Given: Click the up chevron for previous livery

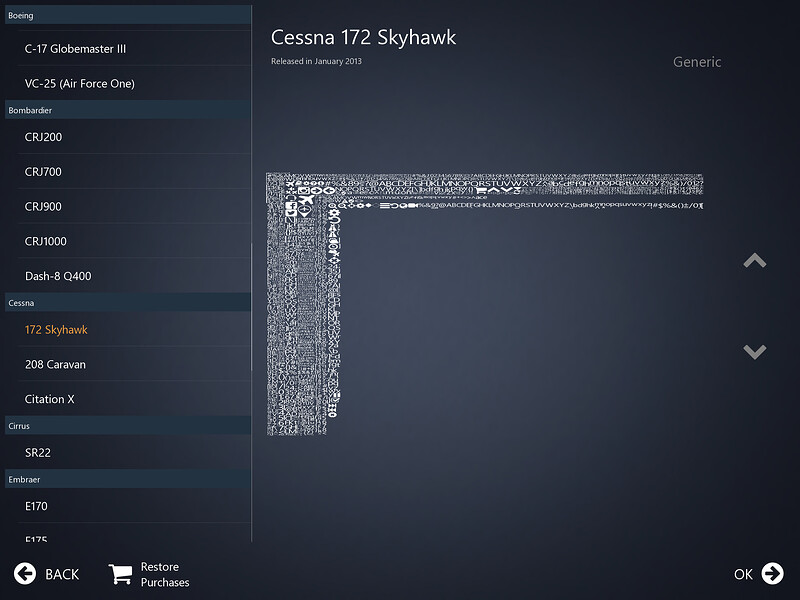Looking at the screenshot, I should [x=755, y=260].
